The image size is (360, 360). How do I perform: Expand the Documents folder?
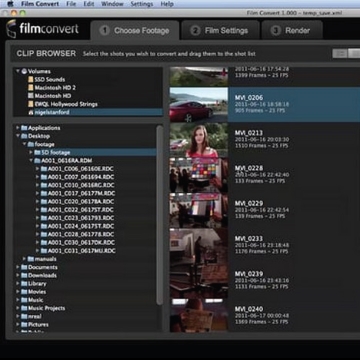coord(18,267)
